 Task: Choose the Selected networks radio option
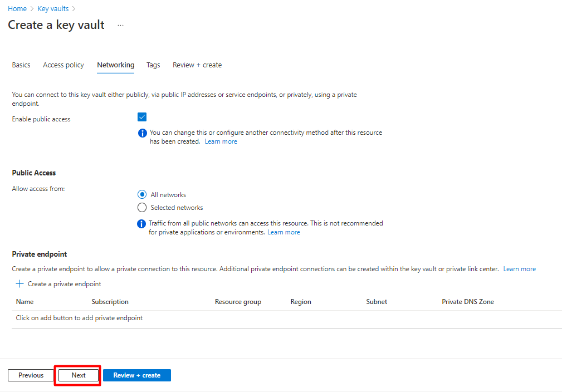[142, 208]
